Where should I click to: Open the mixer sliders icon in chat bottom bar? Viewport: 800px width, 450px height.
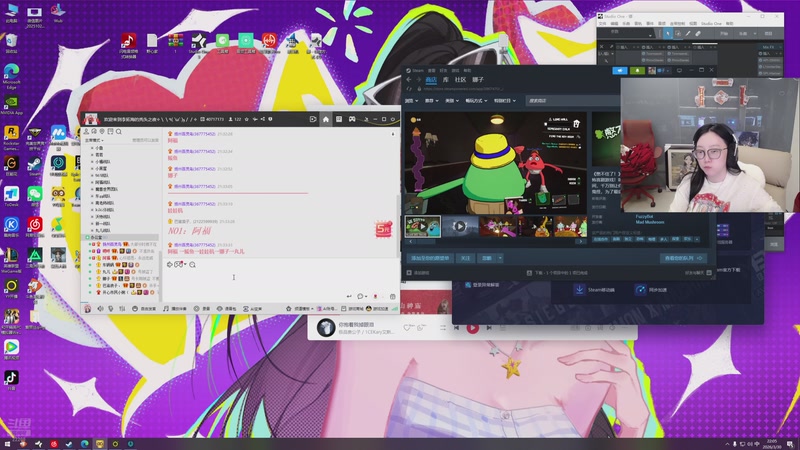[x=122, y=309]
